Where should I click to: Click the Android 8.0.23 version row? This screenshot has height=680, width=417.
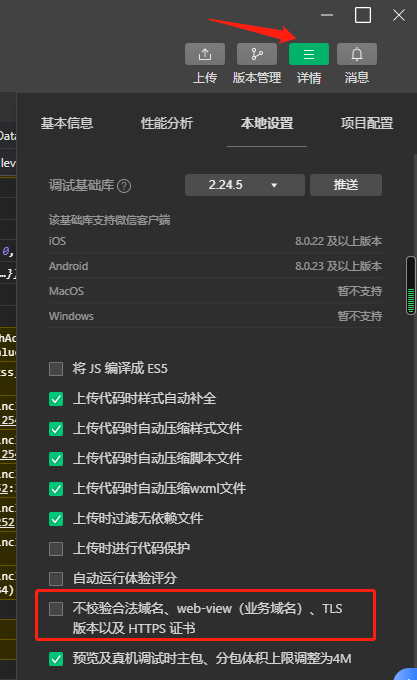point(215,266)
